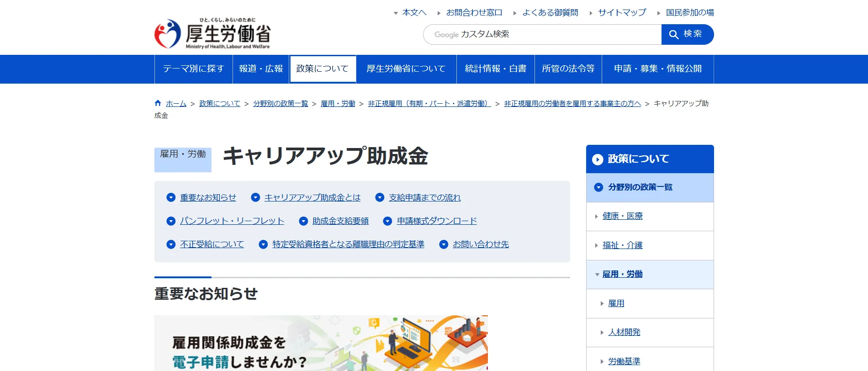This screenshot has height=371, width=868.
Task: Click the home icon in breadcrumb
Action: (158, 103)
